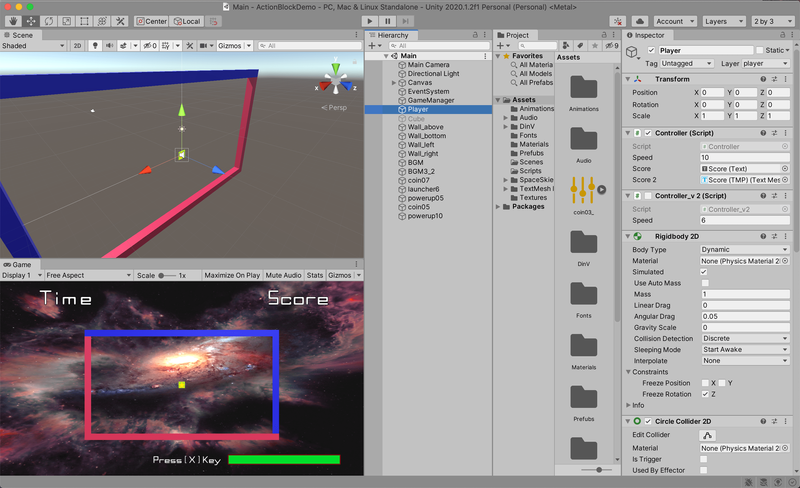Click the Mute Audio button
800x488 pixels.
(284, 275)
